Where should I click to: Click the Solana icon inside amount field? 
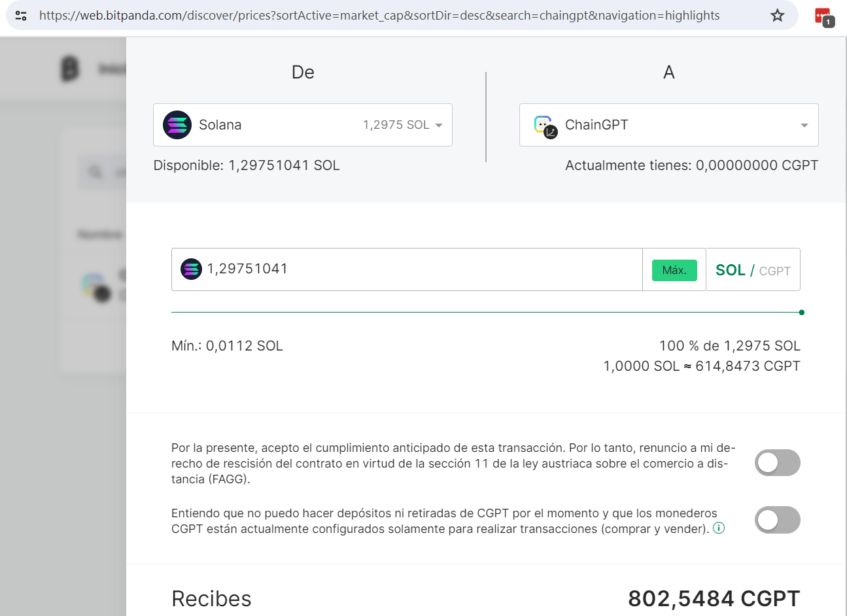pyautogui.click(x=191, y=269)
